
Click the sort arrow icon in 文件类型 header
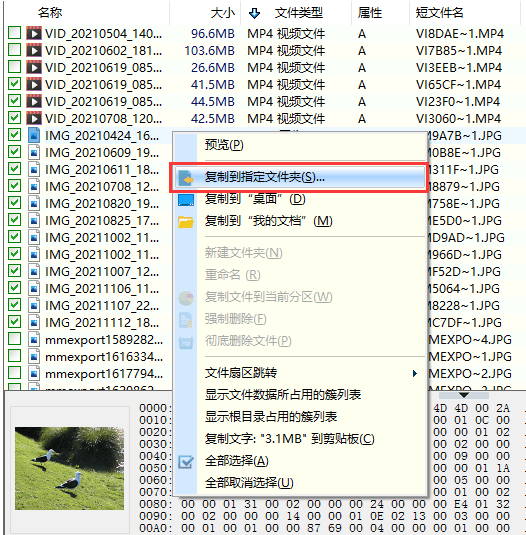pos(254,13)
